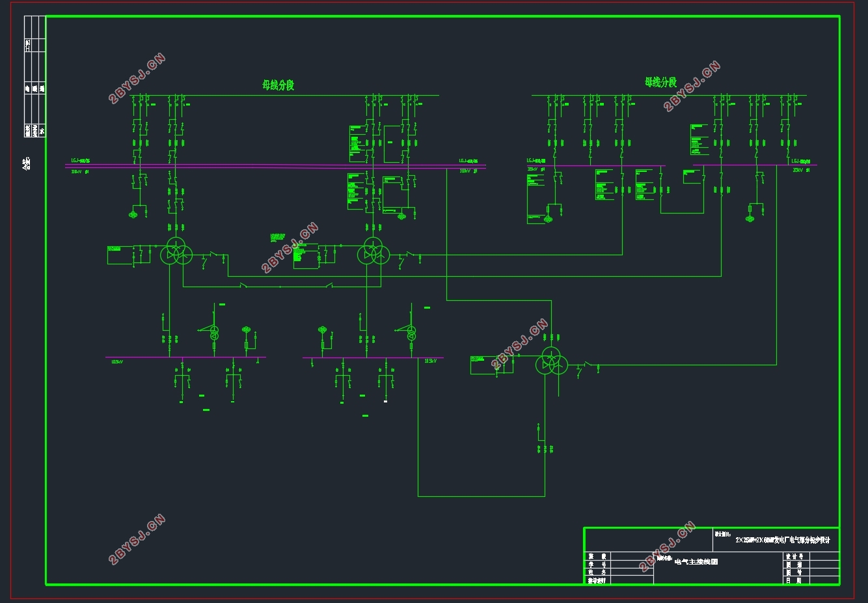
Task: Select the left three-winding transformer symbol
Action: point(176,251)
